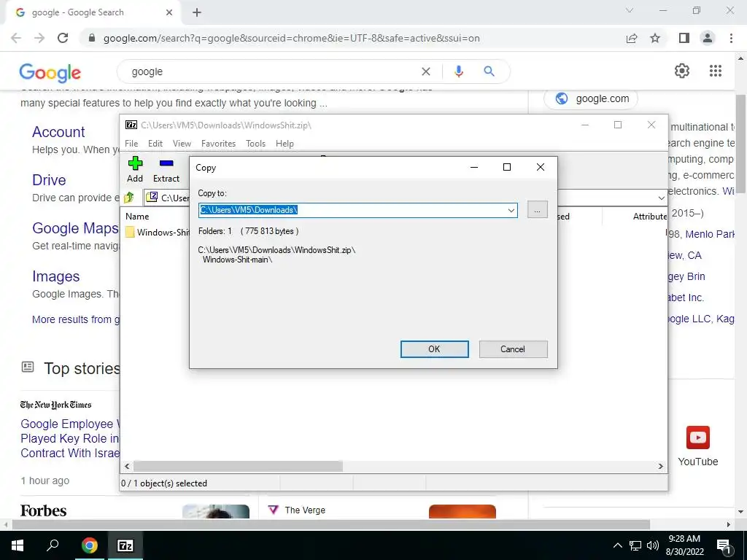Image resolution: width=747 pixels, height=560 pixels.
Task: Click the Chrome address bar URL
Action: (x=291, y=38)
